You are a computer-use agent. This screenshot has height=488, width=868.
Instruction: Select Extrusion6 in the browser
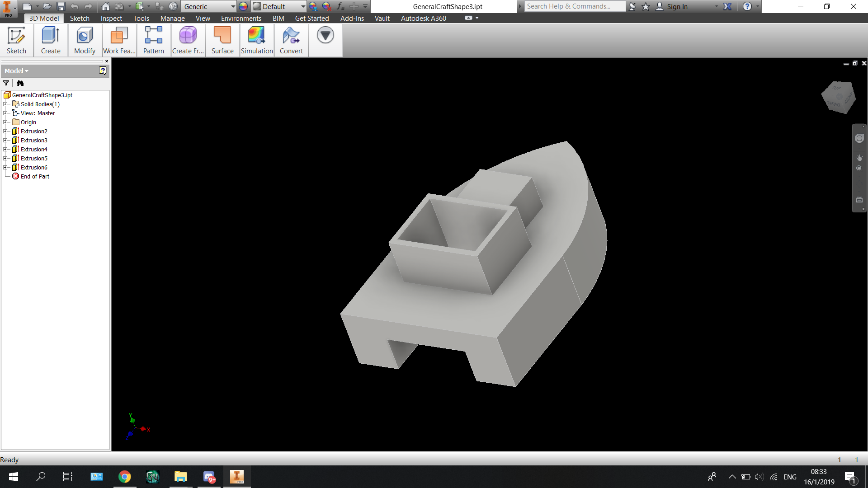click(34, 168)
